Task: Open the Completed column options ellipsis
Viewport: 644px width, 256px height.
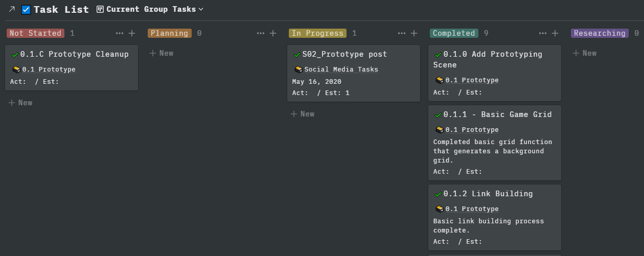Action: (x=543, y=33)
